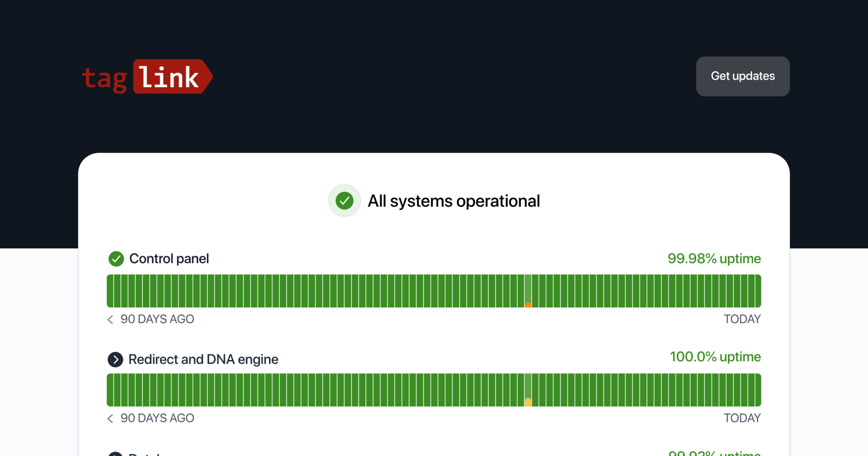Viewport: 868px width, 456px height.
Task: Click the Get updates button
Action: coord(743,76)
